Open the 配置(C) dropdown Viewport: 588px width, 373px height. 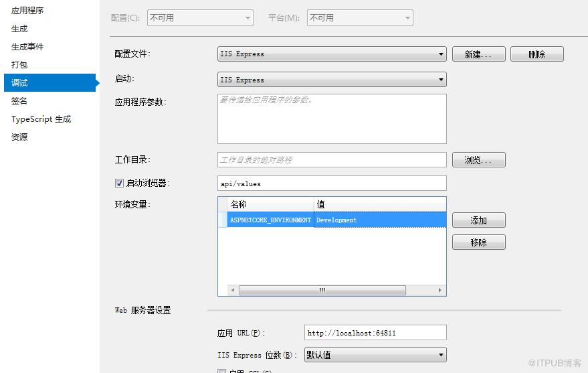pos(200,18)
